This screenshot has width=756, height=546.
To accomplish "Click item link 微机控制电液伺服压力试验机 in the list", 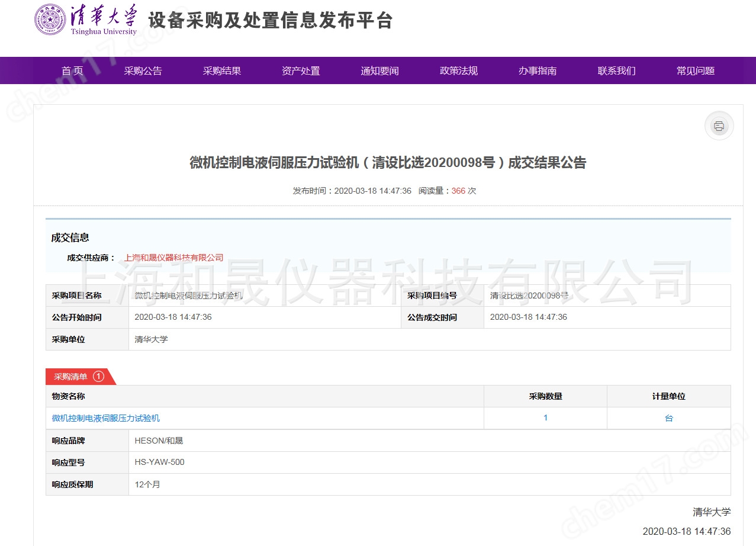I will click(x=106, y=418).
